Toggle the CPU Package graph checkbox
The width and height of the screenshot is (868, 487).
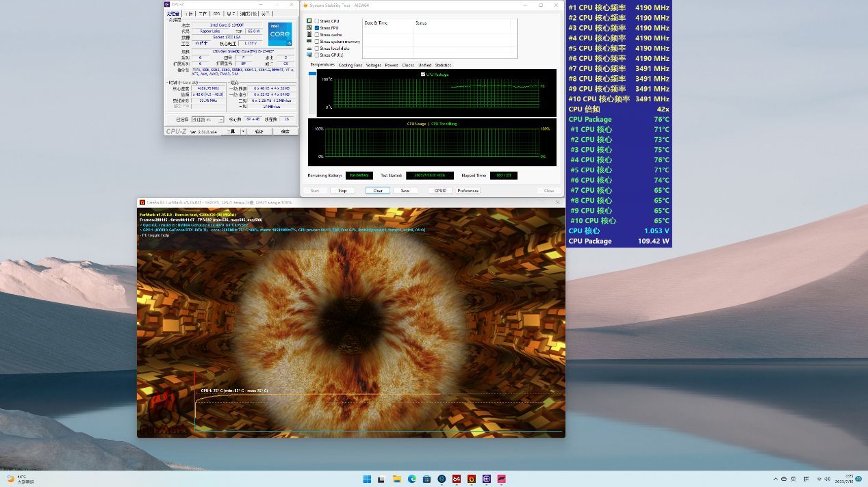[x=423, y=74]
